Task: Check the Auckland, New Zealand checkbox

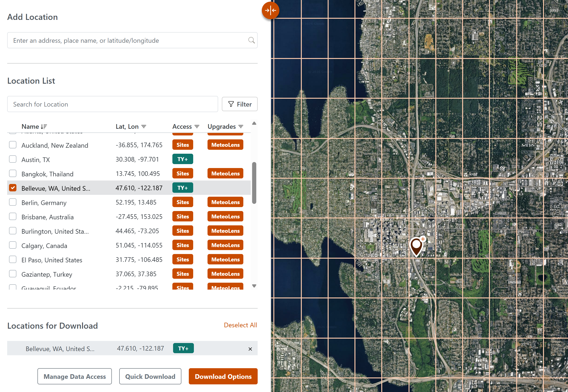Action: coord(13,145)
